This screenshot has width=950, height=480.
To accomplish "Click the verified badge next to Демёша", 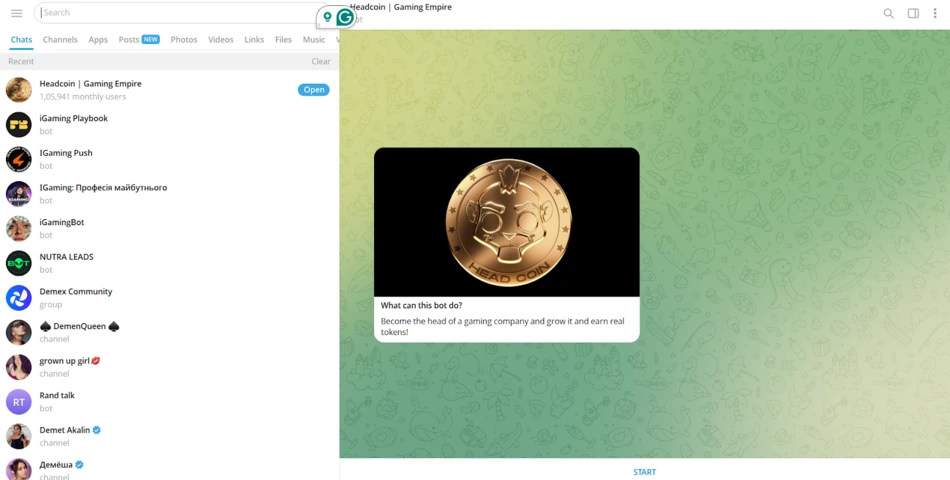I will [79, 464].
